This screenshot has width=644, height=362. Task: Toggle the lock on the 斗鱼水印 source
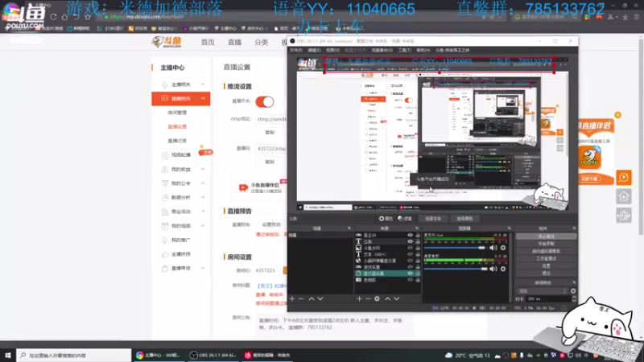[418, 248]
